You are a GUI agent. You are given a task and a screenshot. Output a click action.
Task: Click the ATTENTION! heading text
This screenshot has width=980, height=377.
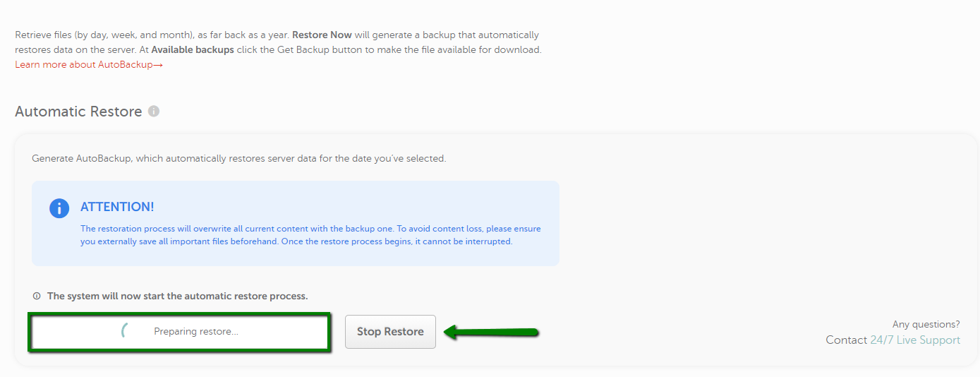click(x=117, y=207)
